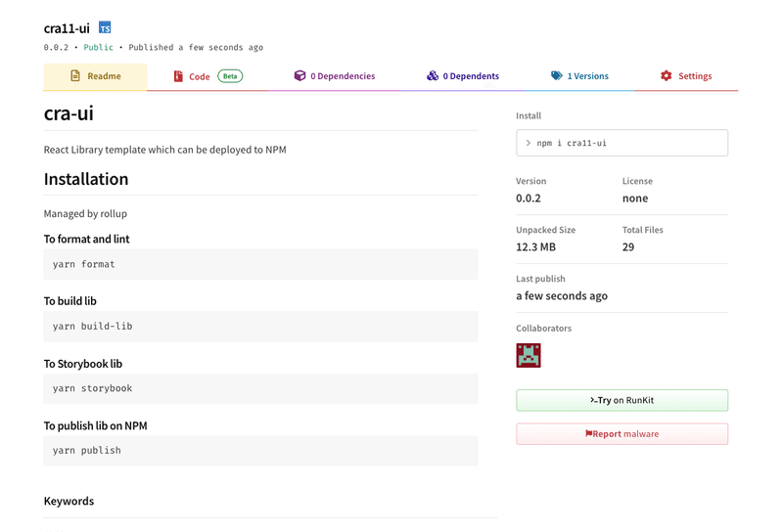Click the Report malware flag icon

[x=589, y=433]
